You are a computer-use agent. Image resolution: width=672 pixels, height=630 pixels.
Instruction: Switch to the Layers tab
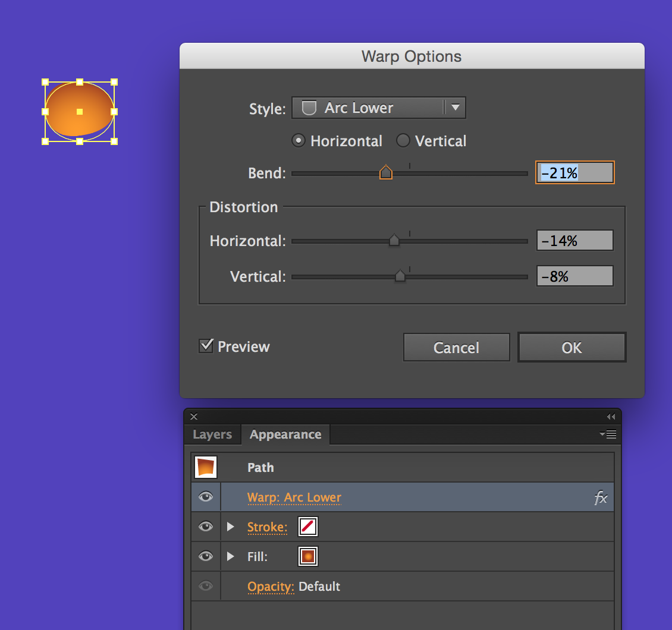[x=212, y=434]
